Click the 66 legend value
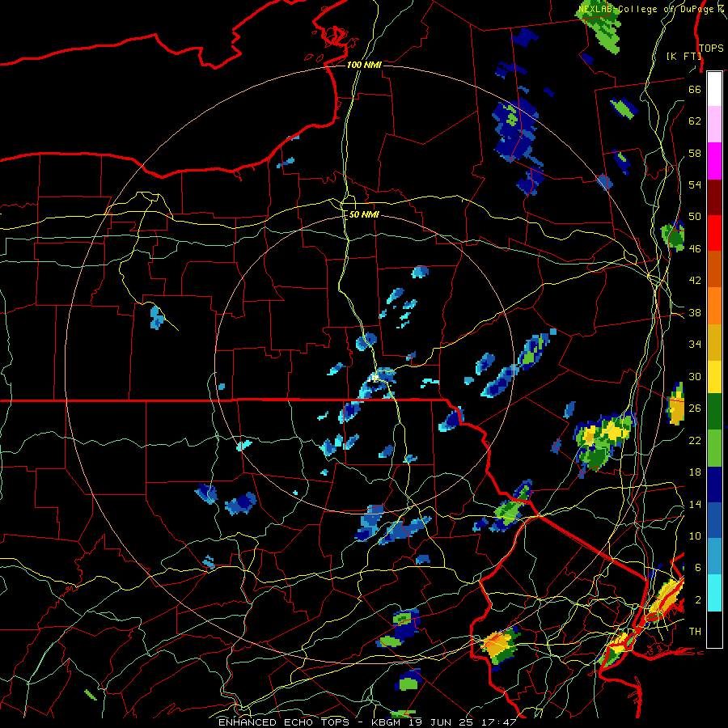Viewport: 728px width, 728px height. coord(695,89)
